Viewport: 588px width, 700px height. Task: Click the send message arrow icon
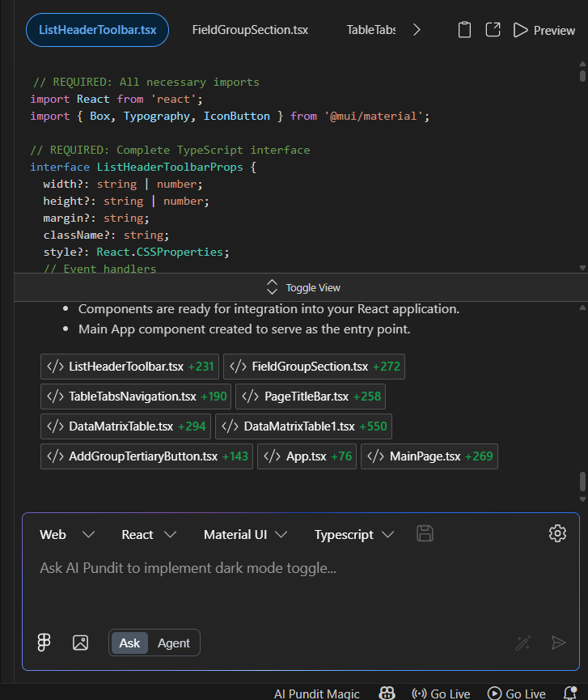point(558,643)
